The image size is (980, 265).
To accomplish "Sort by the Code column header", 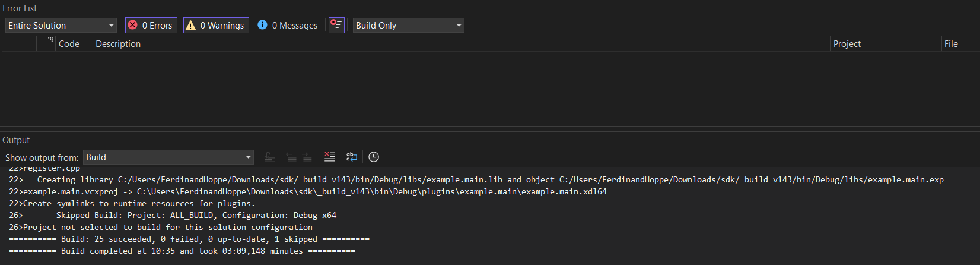I will [69, 44].
